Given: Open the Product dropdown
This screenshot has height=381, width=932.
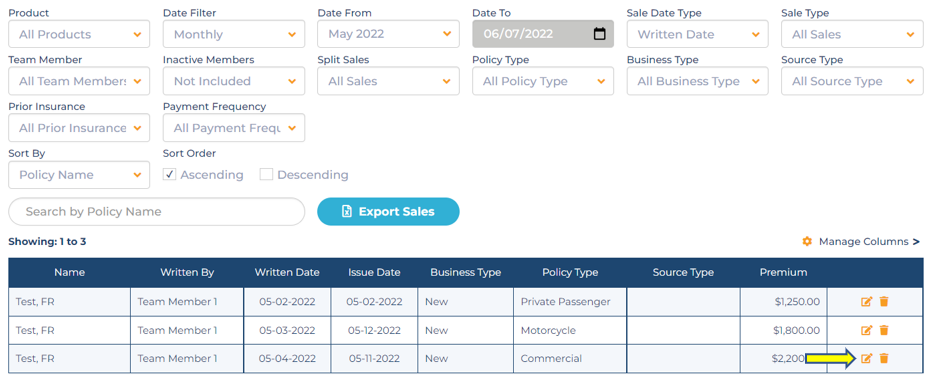Looking at the screenshot, I should tap(79, 34).
